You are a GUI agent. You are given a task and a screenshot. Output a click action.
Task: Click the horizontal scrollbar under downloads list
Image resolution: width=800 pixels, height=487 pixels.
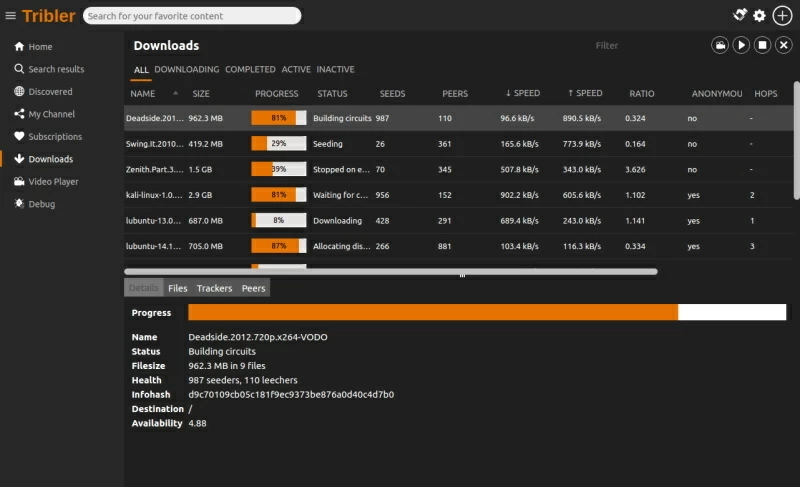391,272
